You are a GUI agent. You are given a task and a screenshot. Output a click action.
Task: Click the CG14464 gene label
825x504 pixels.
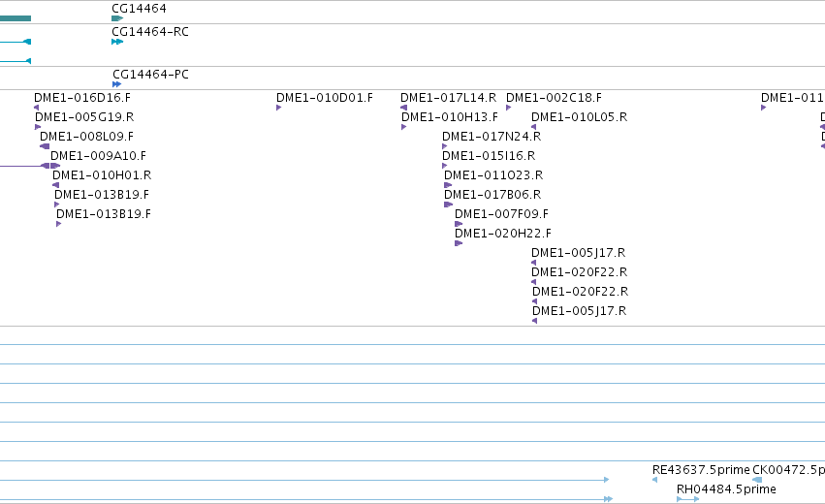[x=139, y=9]
